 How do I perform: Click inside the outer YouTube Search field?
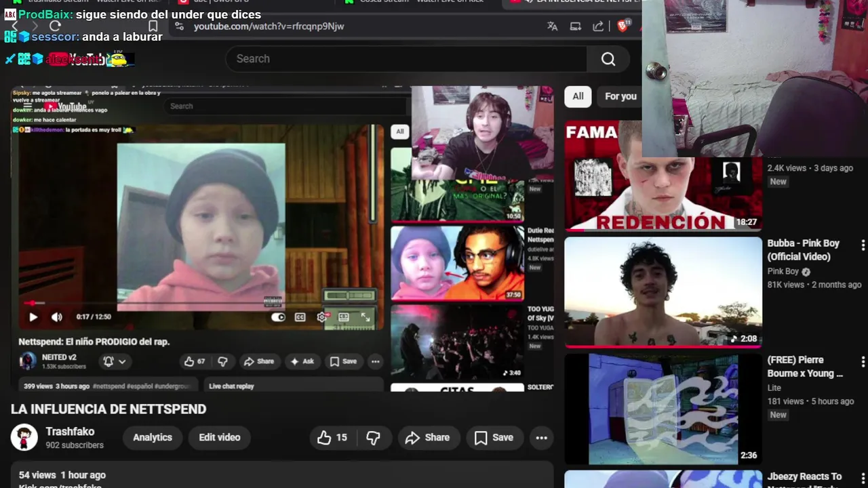tap(406, 59)
